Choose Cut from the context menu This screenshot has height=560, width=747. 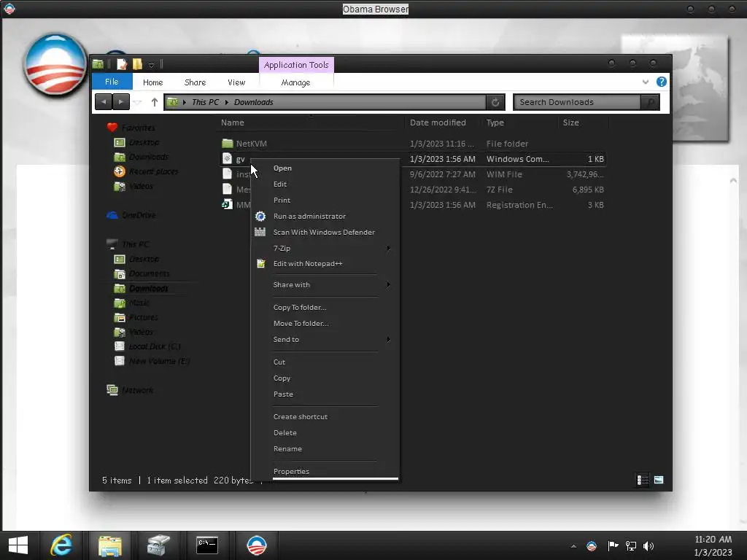[x=279, y=362]
